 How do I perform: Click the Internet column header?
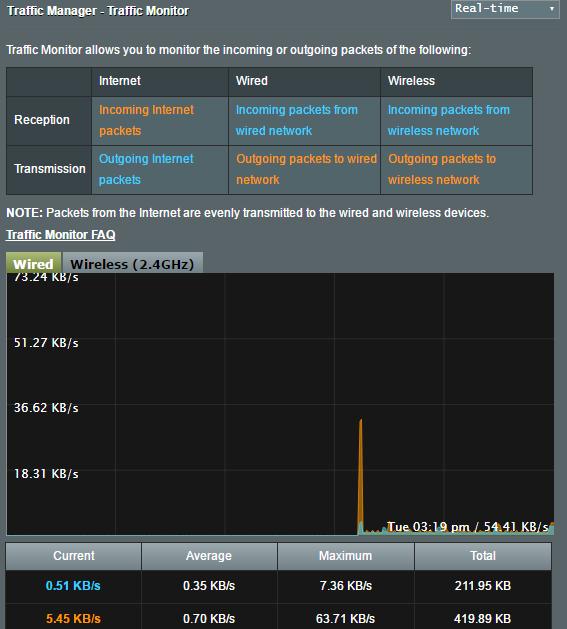[x=160, y=82]
